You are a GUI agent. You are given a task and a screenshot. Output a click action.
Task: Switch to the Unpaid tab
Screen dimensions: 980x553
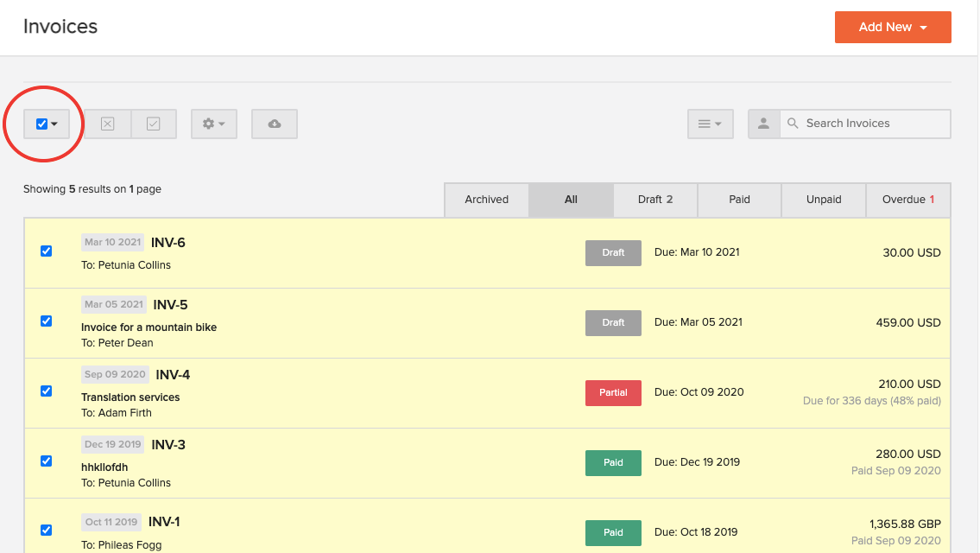click(824, 200)
